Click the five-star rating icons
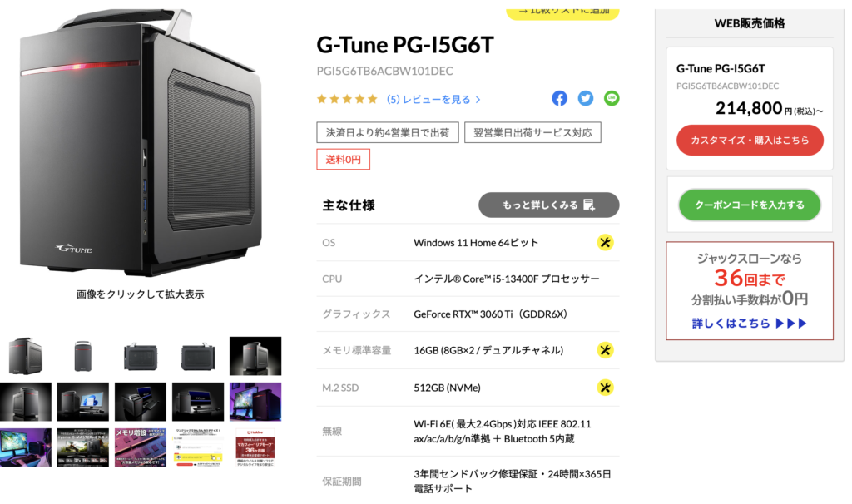 [347, 100]
